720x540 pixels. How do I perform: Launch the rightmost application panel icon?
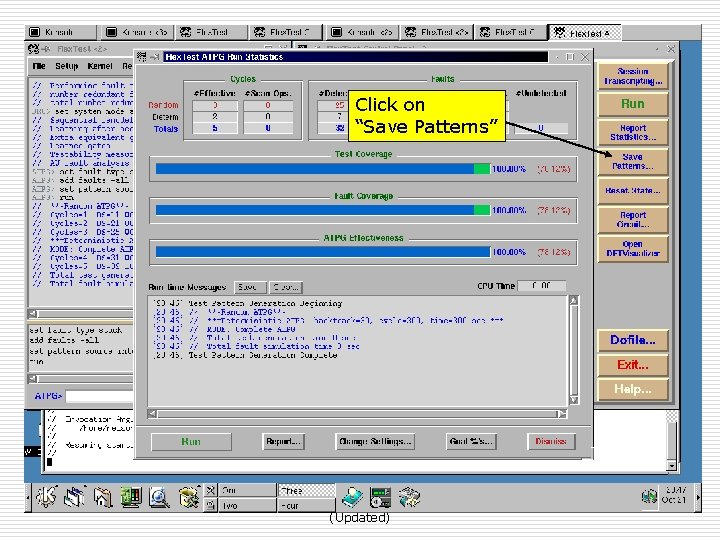click(x=409, y=498)
